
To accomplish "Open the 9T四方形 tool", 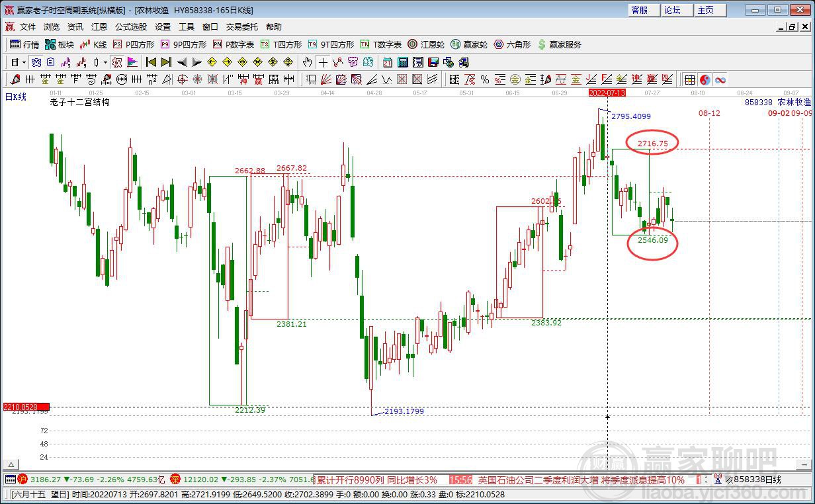I will pyautogui.click(x=331, y=44).
